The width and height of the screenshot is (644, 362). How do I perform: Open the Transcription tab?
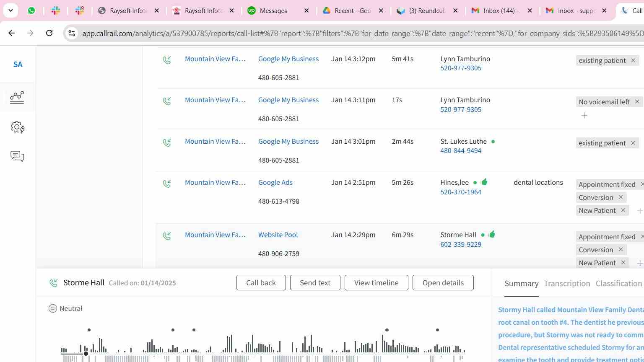coord(567,284)
